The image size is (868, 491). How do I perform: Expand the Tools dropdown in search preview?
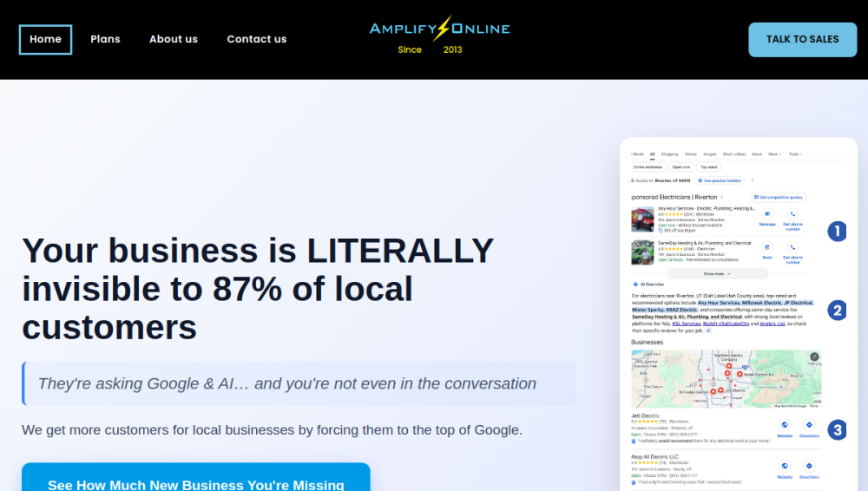pyautogui.click(x=795, y=154)
